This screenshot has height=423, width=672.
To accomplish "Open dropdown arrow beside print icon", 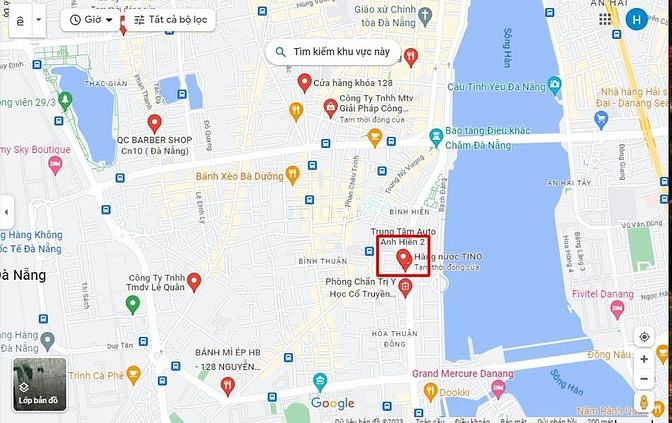I will click(39, 20).
